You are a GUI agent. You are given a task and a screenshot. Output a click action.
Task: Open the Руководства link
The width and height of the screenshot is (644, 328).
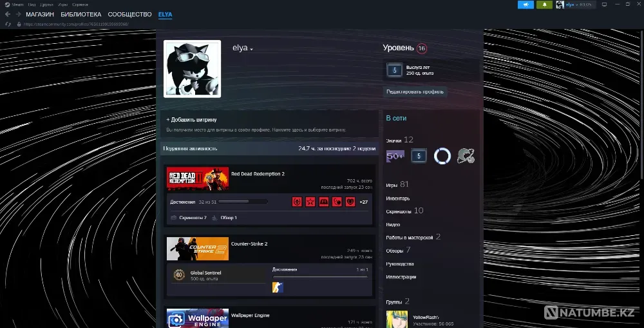pos(400,264)
